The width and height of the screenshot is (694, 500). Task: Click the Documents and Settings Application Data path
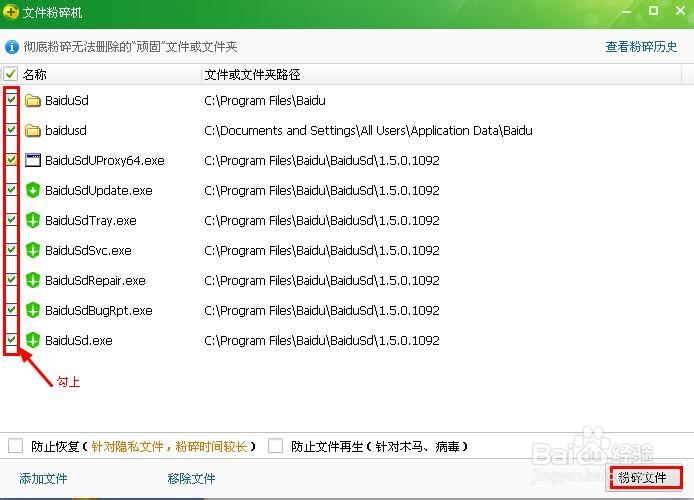(368, 131)
